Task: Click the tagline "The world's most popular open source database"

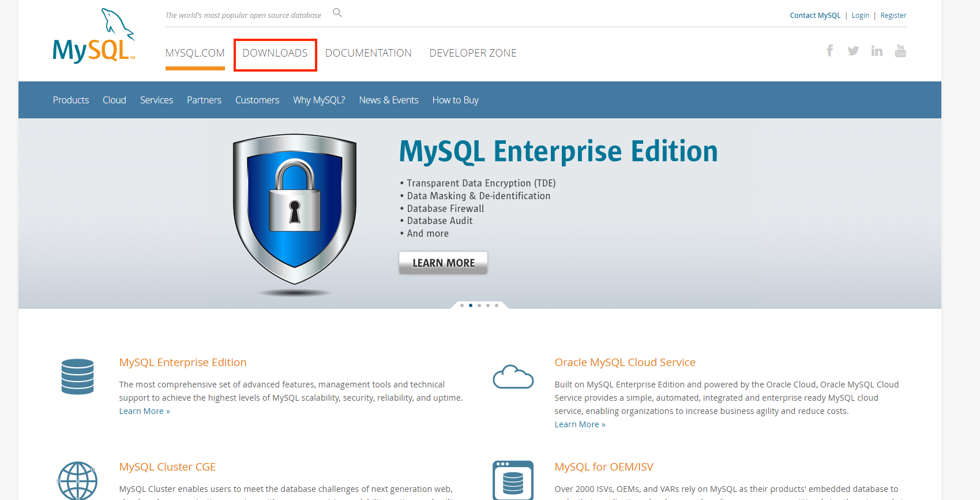Action: pos(243,16)
